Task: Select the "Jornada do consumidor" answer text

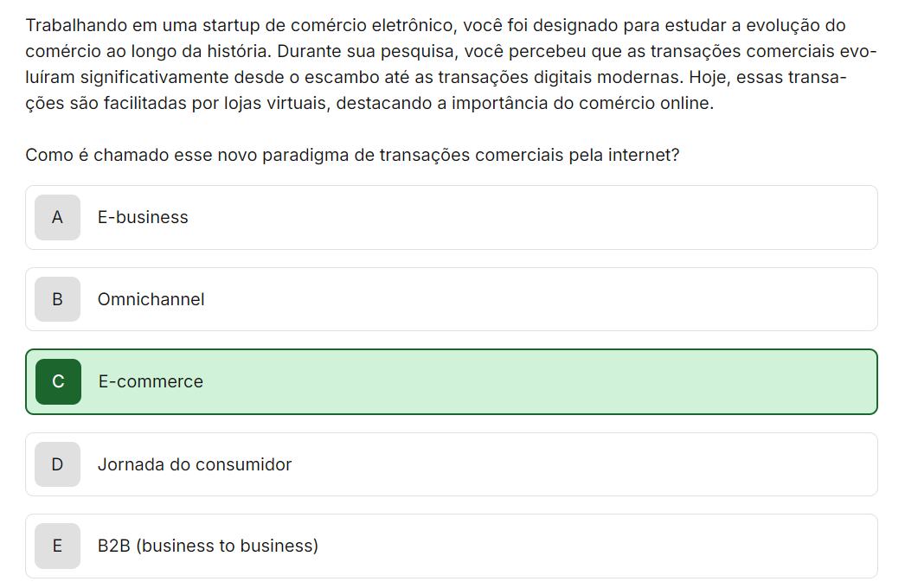Action: [x=195, y=464]
